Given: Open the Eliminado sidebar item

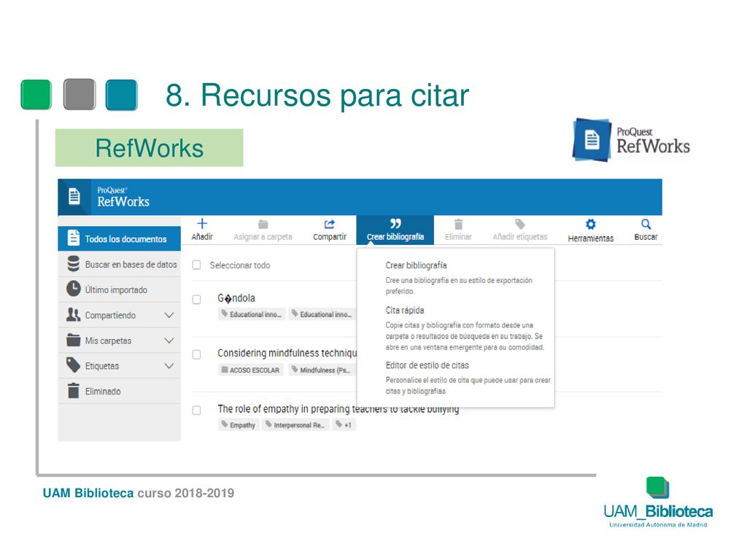Looking at the screenshot, I should tap(119, 391).
